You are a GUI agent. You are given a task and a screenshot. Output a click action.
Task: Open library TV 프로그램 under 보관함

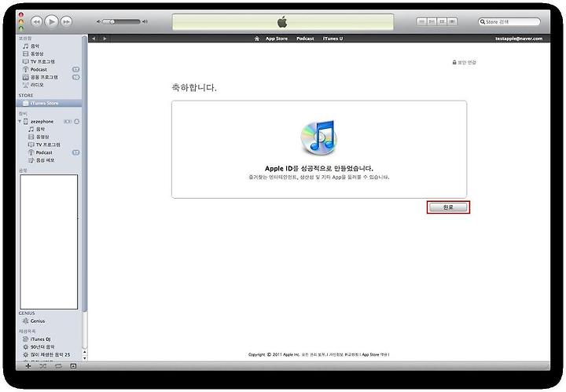point(49,61)
